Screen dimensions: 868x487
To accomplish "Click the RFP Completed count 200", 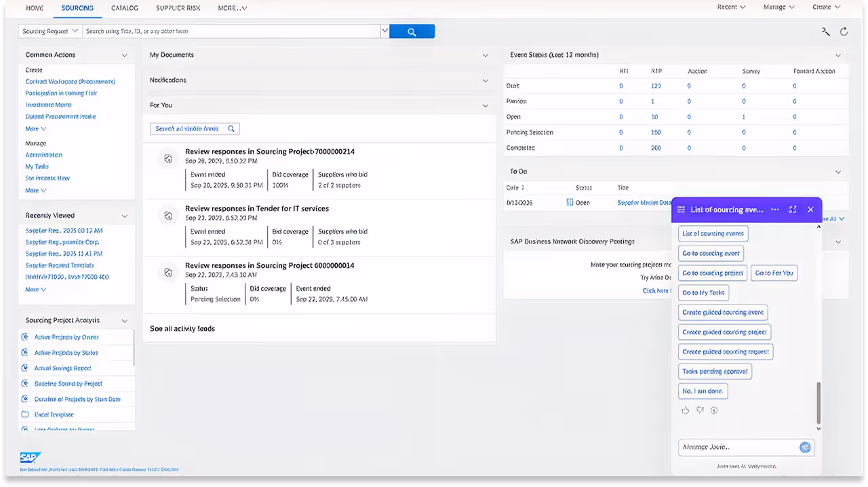I will click(x=656, y=148).
